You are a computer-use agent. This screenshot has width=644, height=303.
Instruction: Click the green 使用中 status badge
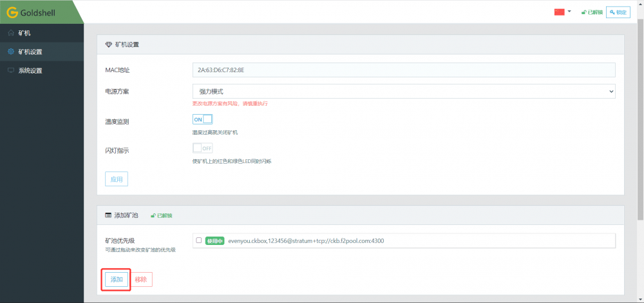[x=214, y=240]
